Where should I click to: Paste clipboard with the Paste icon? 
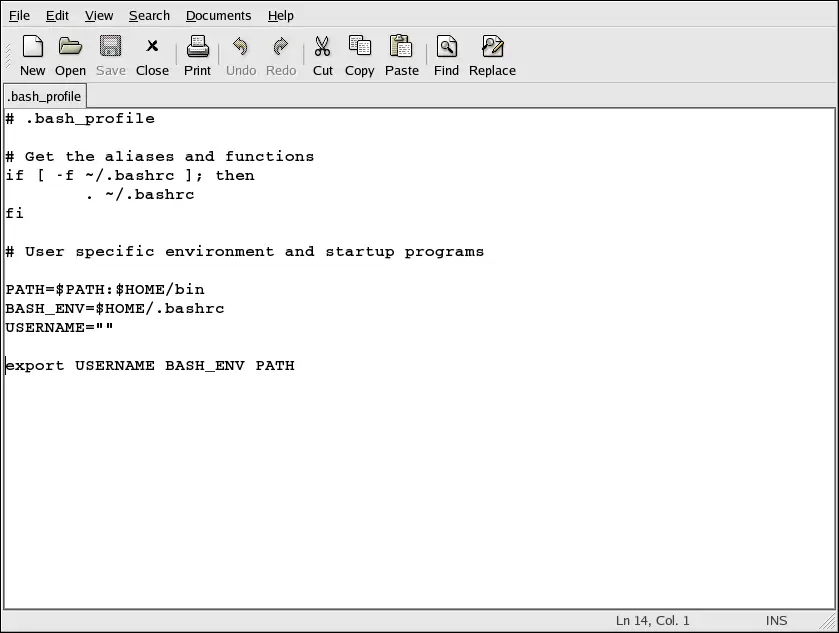point(401,55)
